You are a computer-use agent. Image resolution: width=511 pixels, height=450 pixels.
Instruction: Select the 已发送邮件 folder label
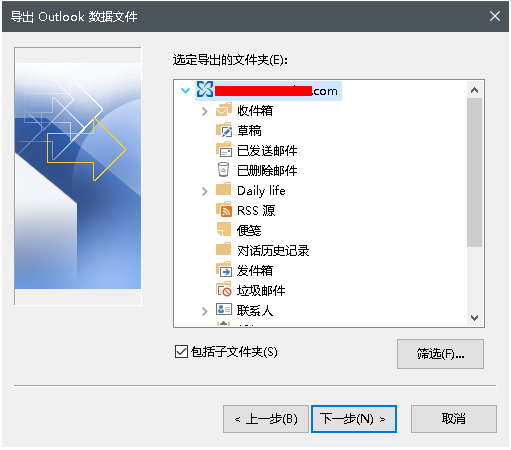click(x=267, y=151)
